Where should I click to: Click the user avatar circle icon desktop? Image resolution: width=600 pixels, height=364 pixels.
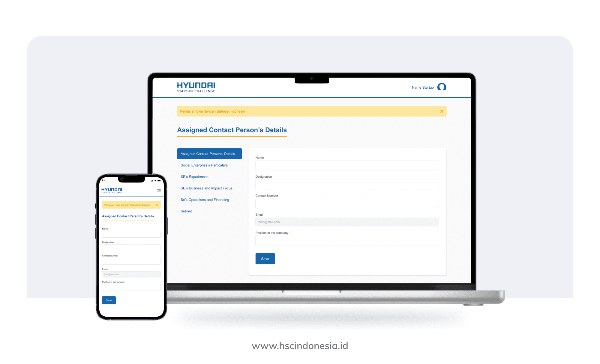click(x=441, y=87)
